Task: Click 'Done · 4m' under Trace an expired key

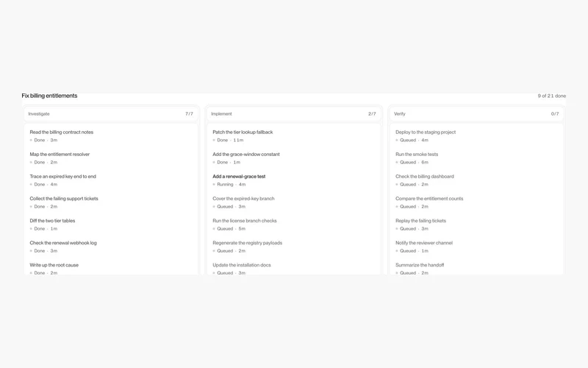Action: [46, 185]
